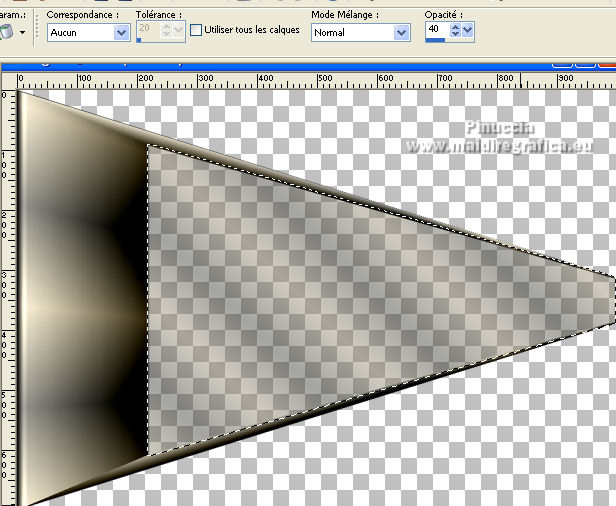616x506 pixels.
Task: Open the Opacité slider popup arrow
Action: [468, 30]
